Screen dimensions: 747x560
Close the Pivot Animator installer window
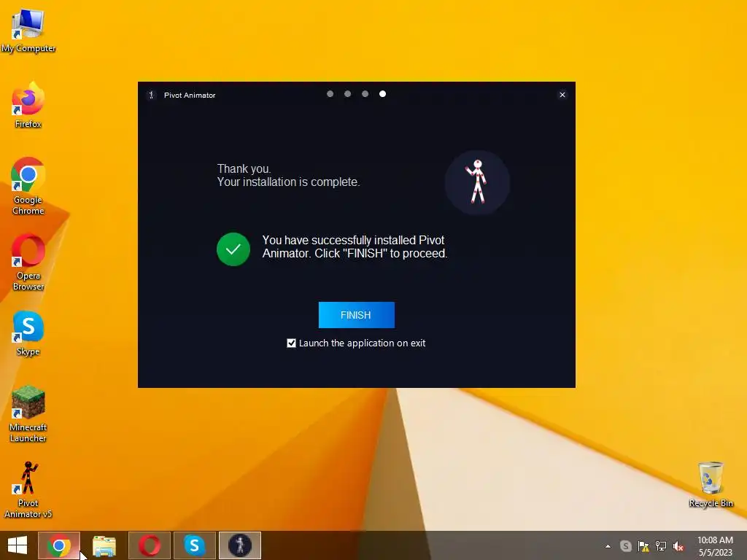coord(562,95)
